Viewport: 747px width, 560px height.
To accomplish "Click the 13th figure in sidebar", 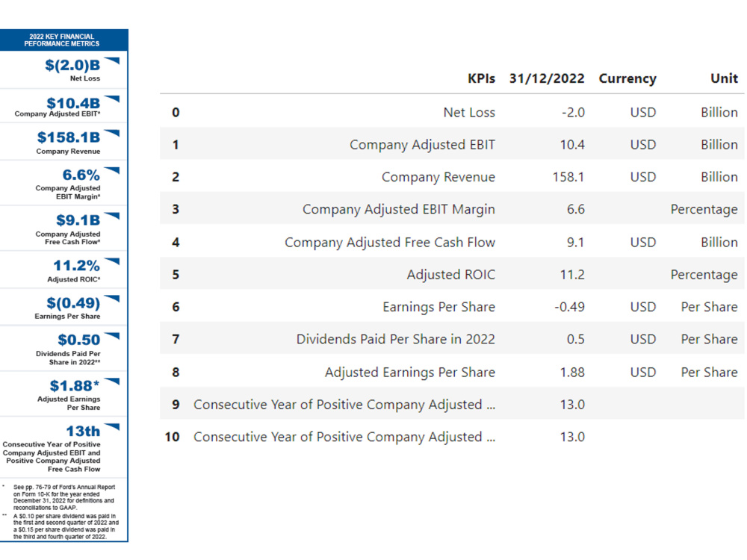I will (83, 432).
